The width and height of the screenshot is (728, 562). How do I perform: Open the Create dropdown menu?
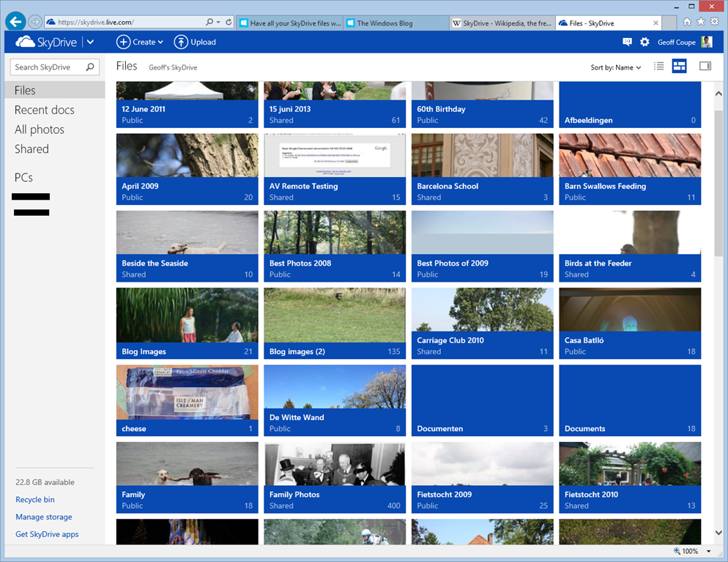(140, 42)
